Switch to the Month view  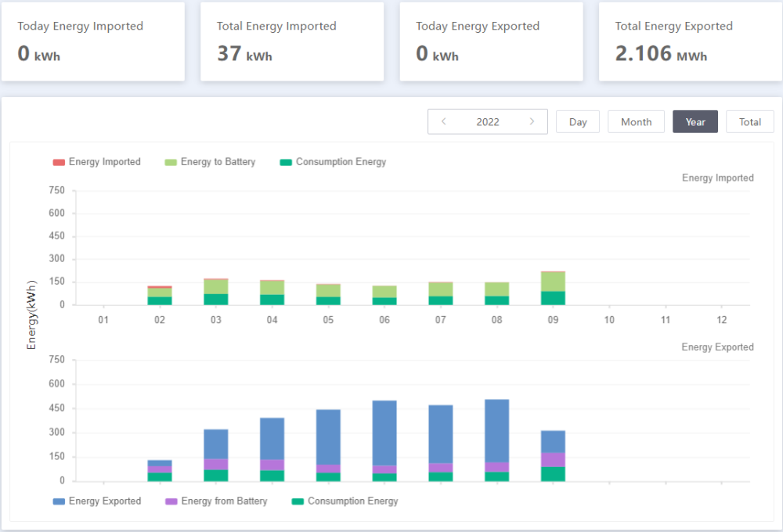click(636, 122)
